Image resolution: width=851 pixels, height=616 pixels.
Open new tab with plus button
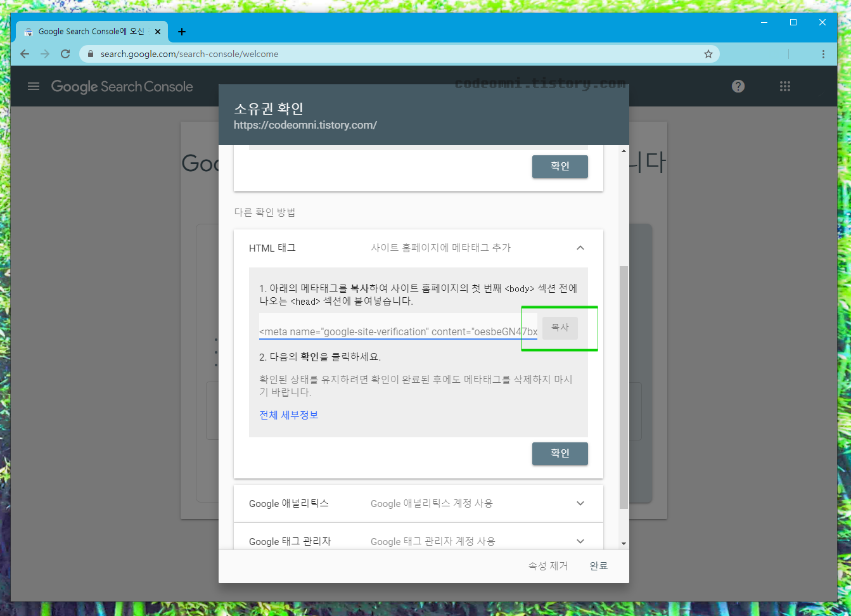pyautogui.click(x=182, y=32)
